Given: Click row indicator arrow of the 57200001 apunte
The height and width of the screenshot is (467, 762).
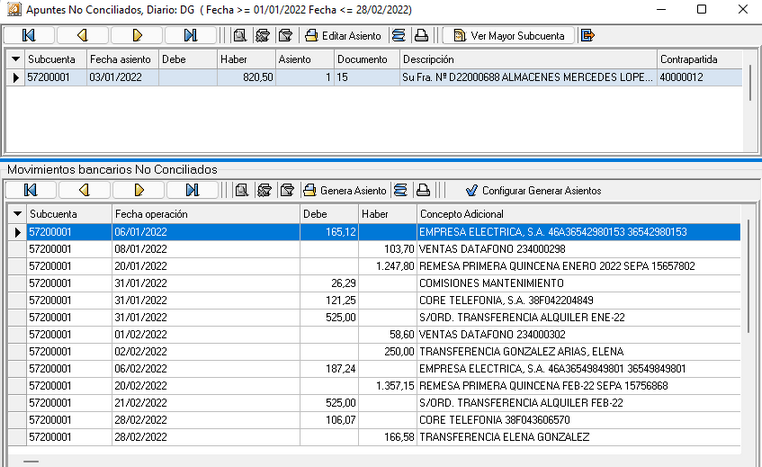Looking at the screenshot, I should pos(16,77).
